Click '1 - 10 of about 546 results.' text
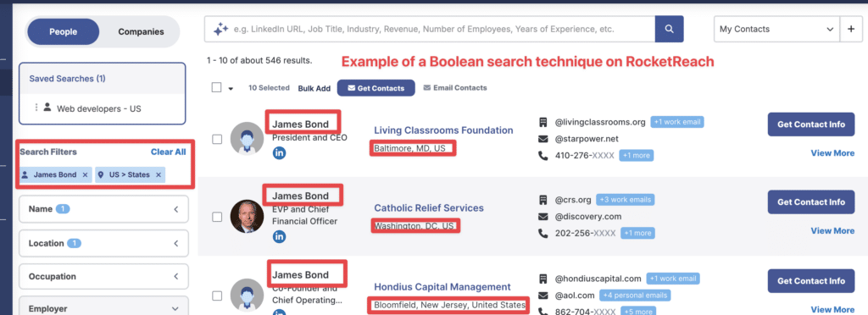 point(259,60)
